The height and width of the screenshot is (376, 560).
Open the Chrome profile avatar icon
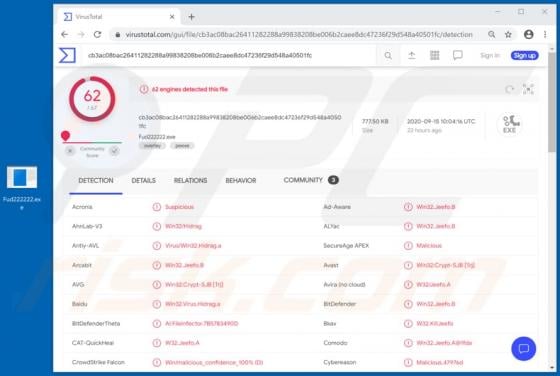tap(529, 35)
